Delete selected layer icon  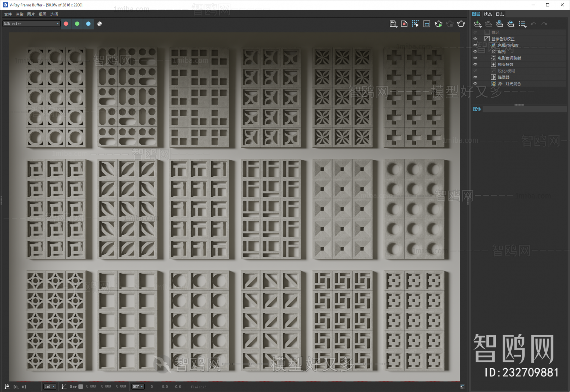[488, 24]
